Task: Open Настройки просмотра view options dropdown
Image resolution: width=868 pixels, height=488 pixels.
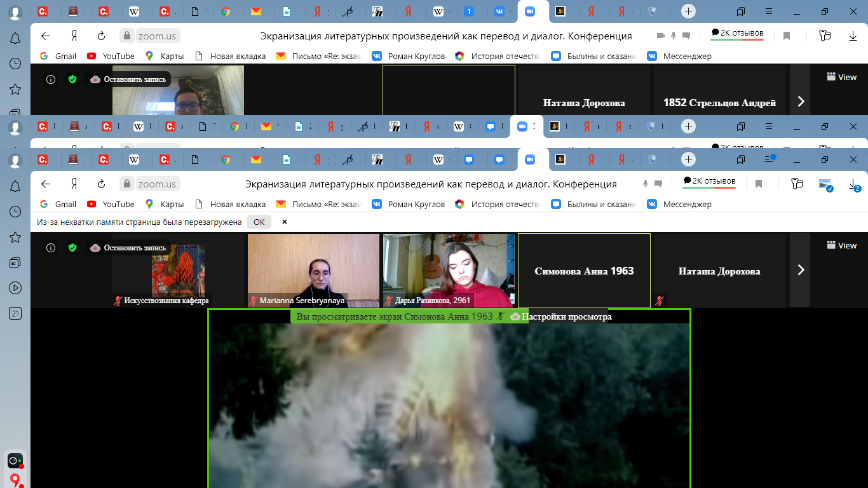Action: click(x=561, y=316)
